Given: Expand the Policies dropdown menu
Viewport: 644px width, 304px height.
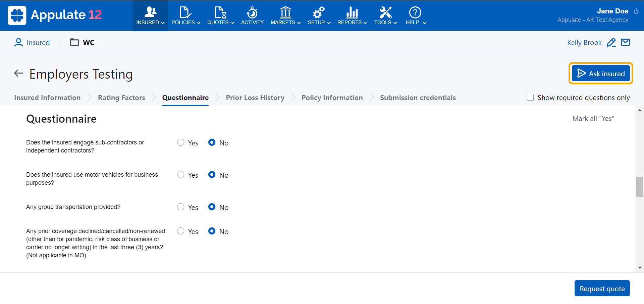Looking at the screenshot, I should pos(186,16).
